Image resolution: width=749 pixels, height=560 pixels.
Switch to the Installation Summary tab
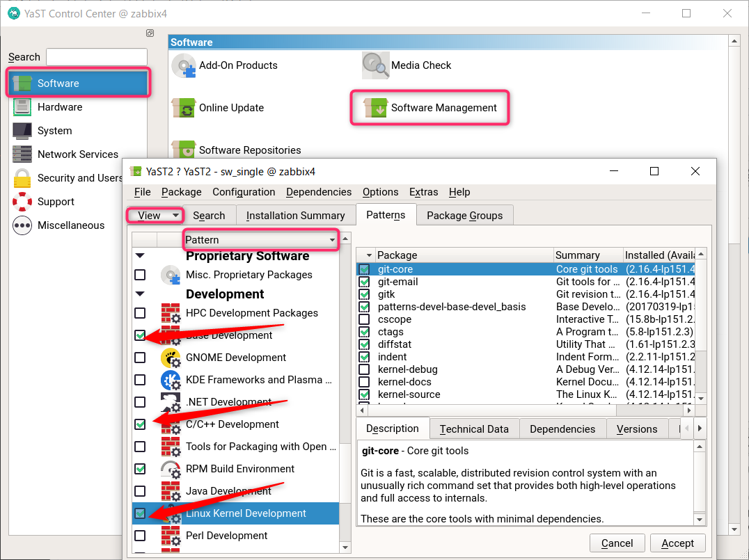coord(295,216)
